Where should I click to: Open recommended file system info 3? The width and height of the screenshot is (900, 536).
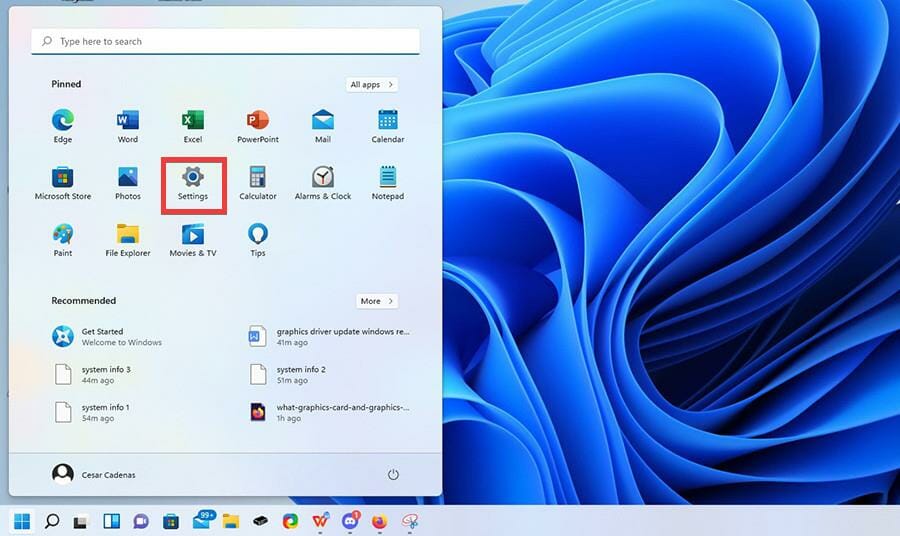click(x=94, y=374)
